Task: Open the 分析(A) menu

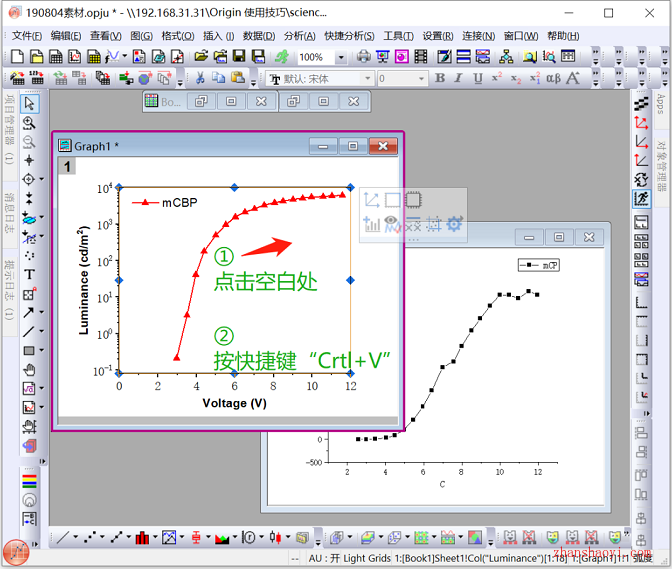Action: pyautogui.click(x=300, y=36)
